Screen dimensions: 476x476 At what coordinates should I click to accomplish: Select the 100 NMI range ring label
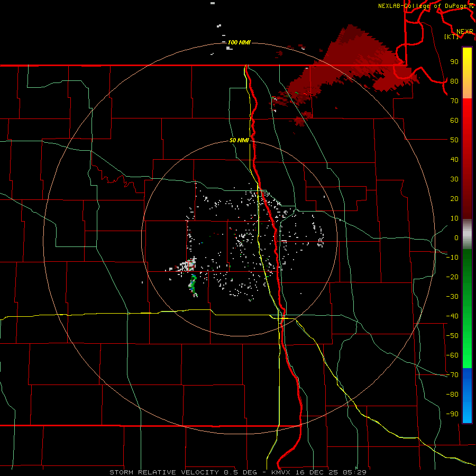point(239,42)
